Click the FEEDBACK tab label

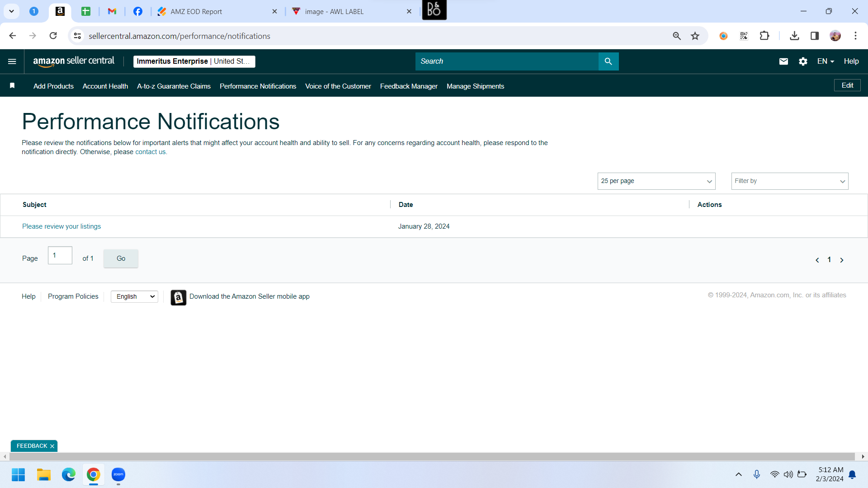pos(32,446)
